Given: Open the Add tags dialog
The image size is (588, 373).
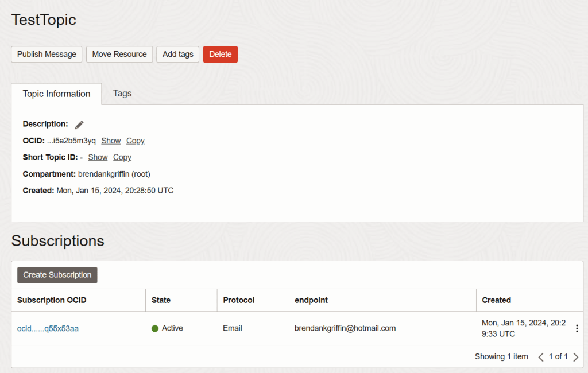Looking at the screenshot, I should [x=177, y=54].
